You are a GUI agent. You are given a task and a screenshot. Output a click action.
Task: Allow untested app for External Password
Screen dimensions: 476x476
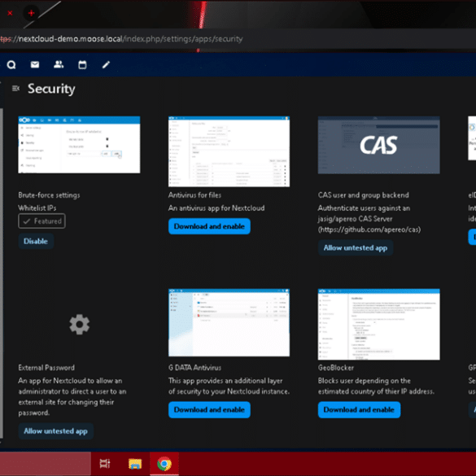(55, 431)
